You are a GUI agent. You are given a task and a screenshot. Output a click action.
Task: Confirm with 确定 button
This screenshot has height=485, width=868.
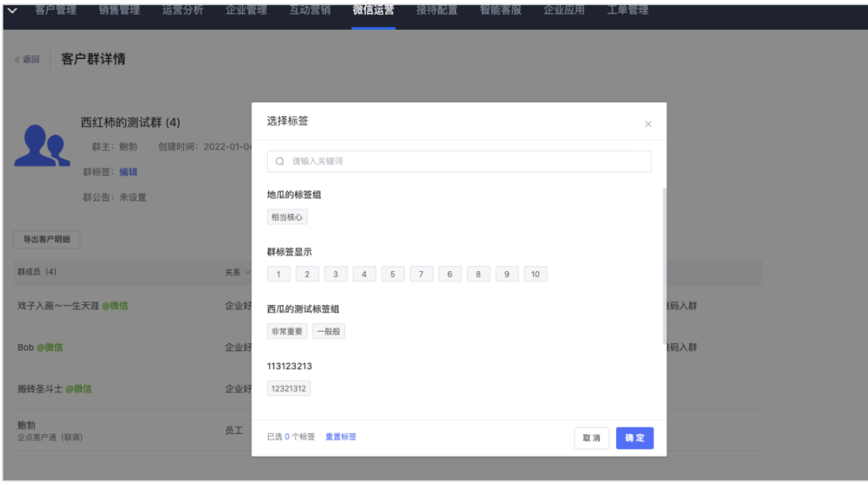[635, 438]
